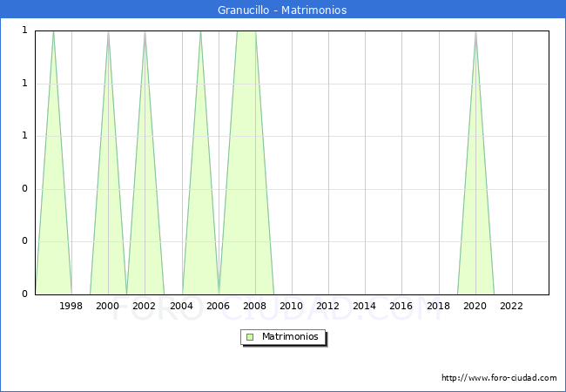Click the 2020 marriages peak in chart

[x=475, y=32]
